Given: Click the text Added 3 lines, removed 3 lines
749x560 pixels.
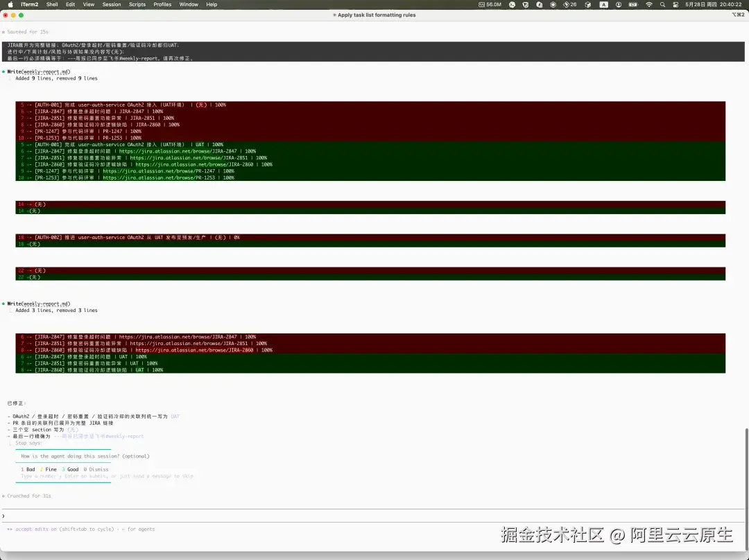Looking at the screenshot, I should tap(56, 310).
